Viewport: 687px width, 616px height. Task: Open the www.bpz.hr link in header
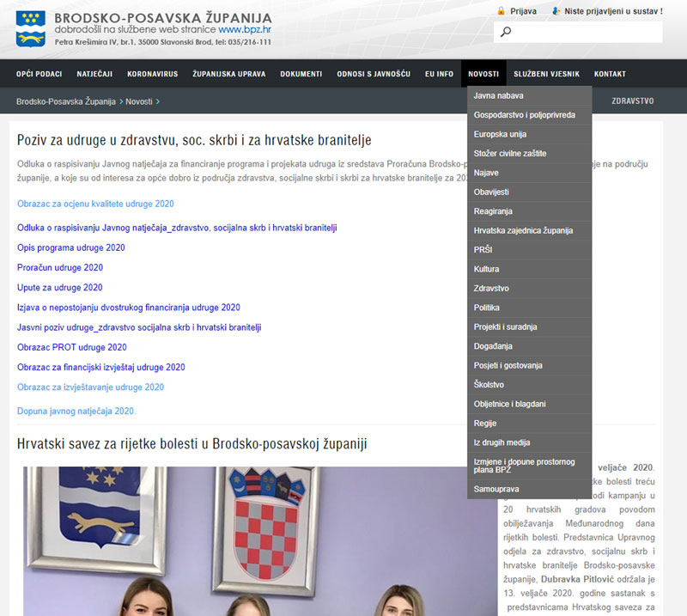245,28
